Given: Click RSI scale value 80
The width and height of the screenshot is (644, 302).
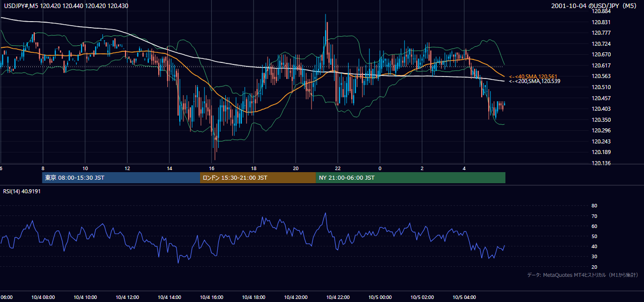Looking at the screenshot, I should (x=594, y=206).
